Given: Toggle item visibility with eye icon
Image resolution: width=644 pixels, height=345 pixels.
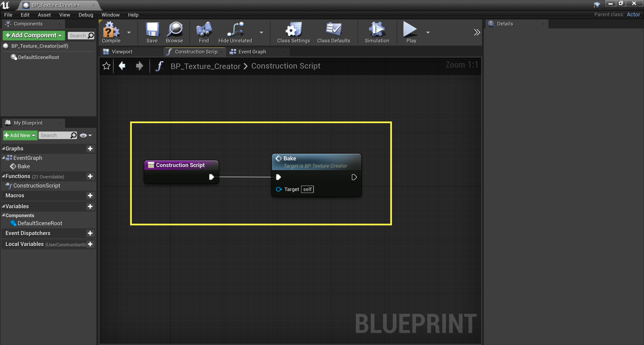Looking at the screenshot, I should point(83,135).
